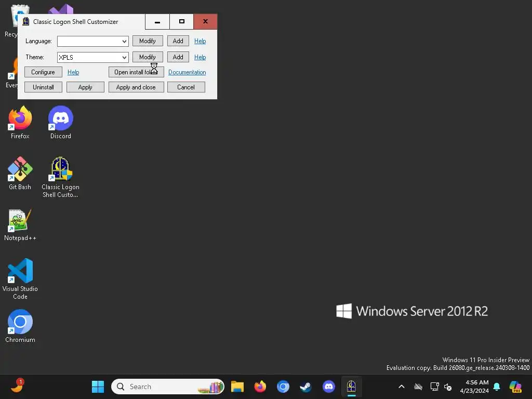The width and height of the screenshot is (532, 399).
Task: Select the Firefox desktop shortcut
Action: [20, 123]
